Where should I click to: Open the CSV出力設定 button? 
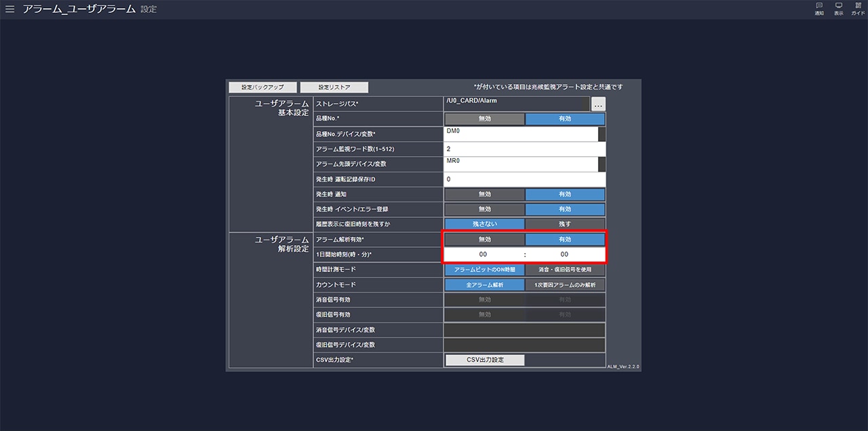485,360
